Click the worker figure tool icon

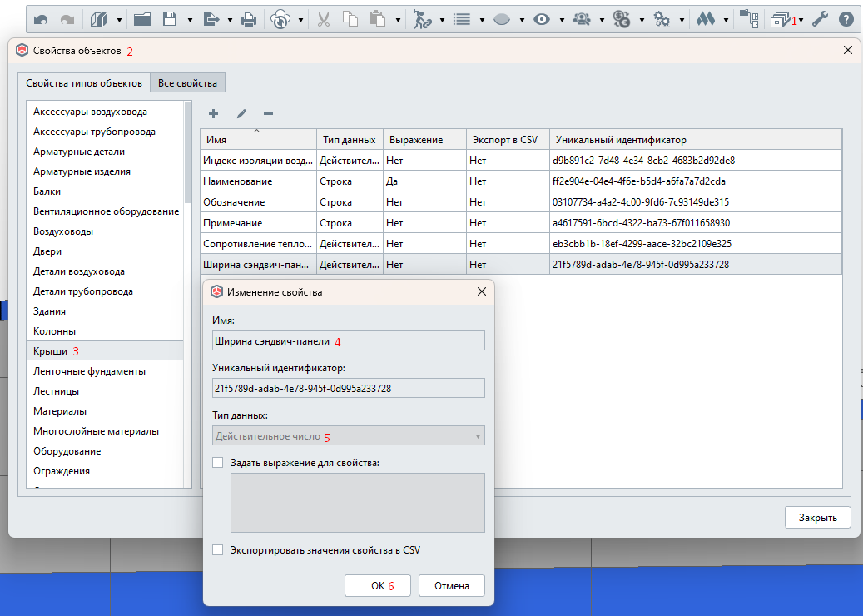(422, 20)
